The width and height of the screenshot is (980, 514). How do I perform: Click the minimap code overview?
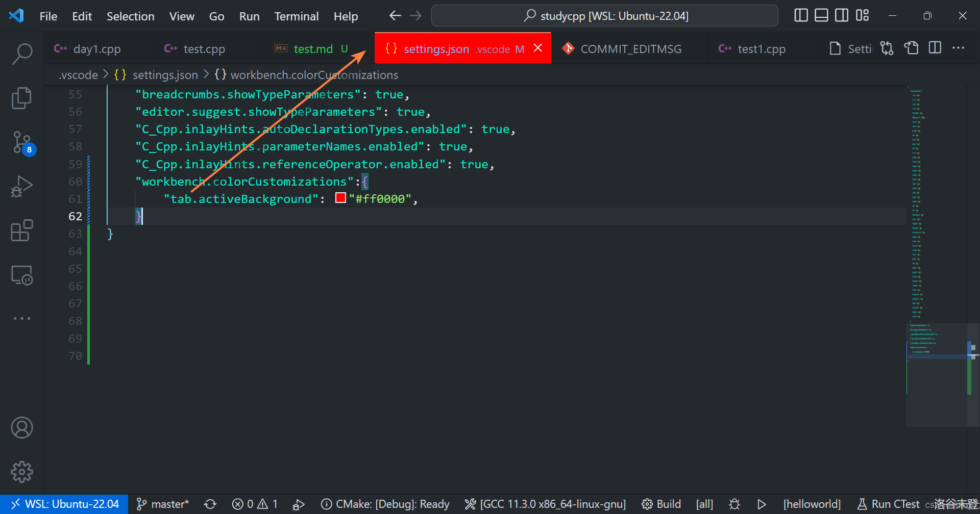tap(936, 255)
